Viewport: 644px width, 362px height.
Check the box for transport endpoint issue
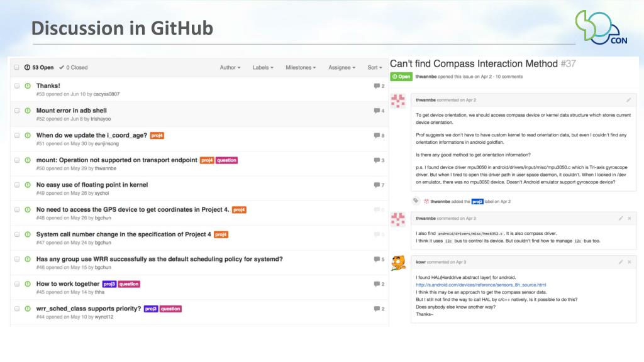pos(17,160)
